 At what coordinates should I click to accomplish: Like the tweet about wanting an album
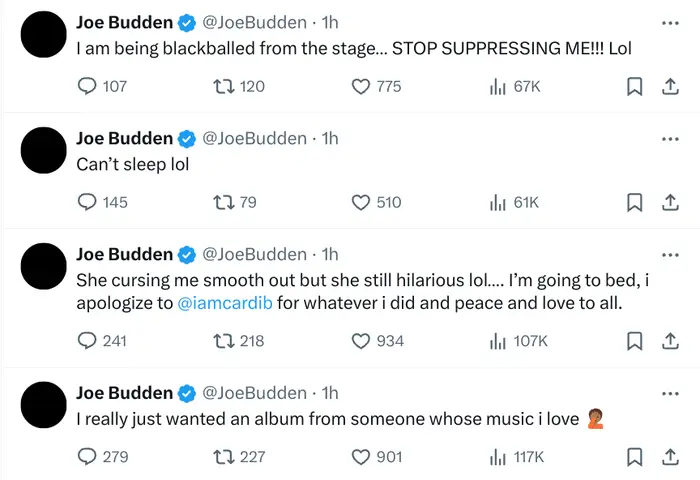tap(362, 457)
